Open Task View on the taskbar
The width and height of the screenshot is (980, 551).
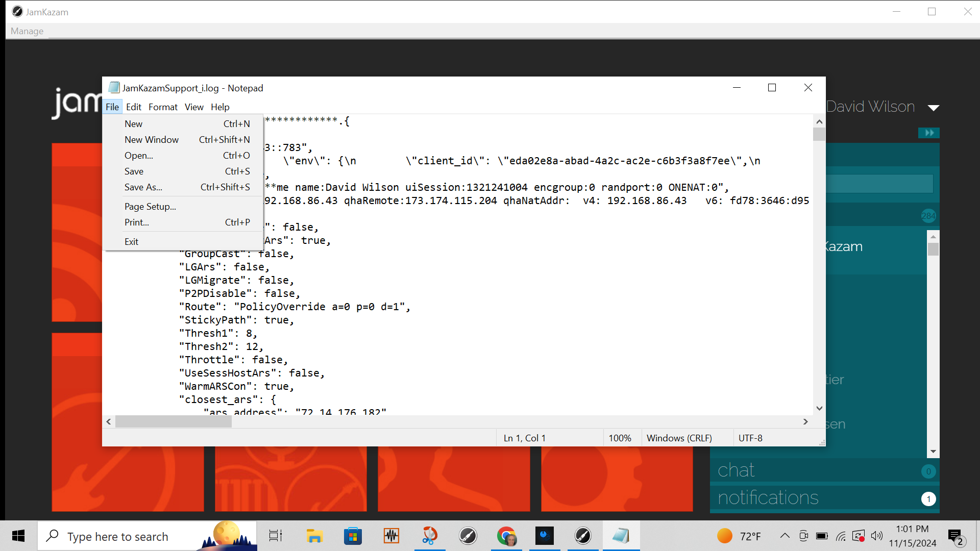tap(276, 536)
